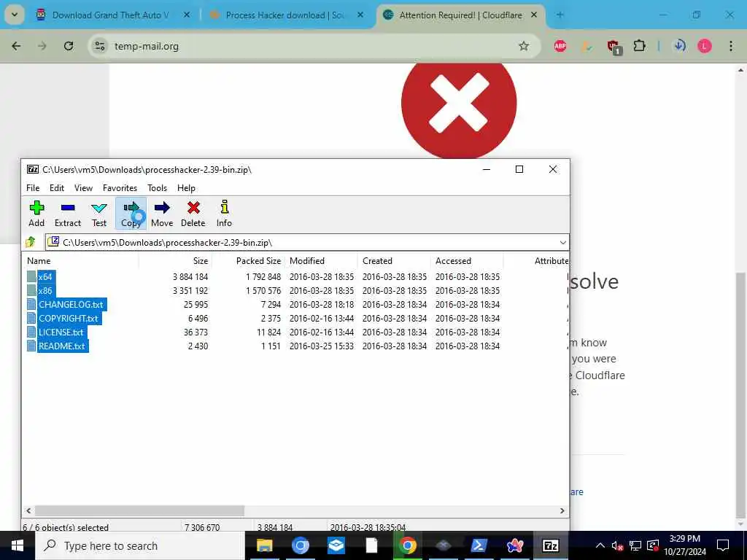Open Google Chrome from the taskbar

407,545
